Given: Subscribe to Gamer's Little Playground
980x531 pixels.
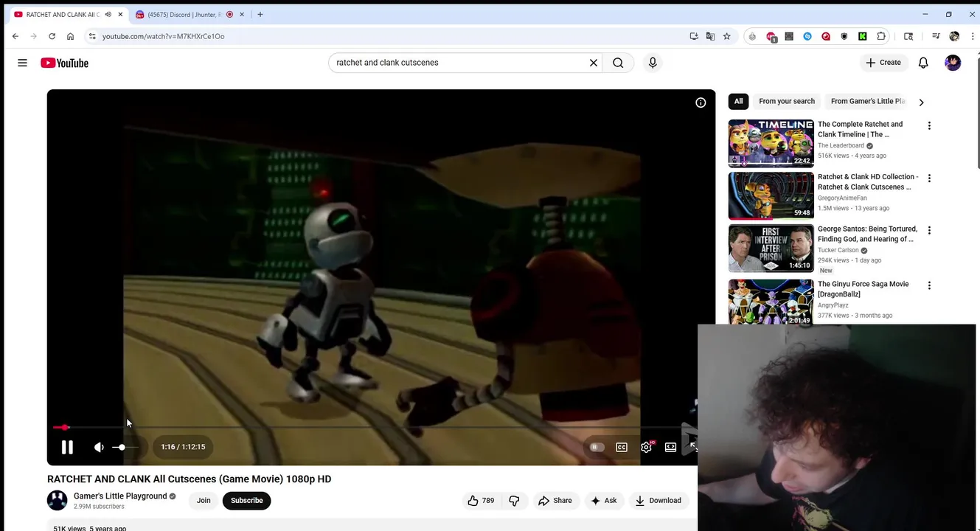Looking at the screenshot, I should [x=246, y=500].
